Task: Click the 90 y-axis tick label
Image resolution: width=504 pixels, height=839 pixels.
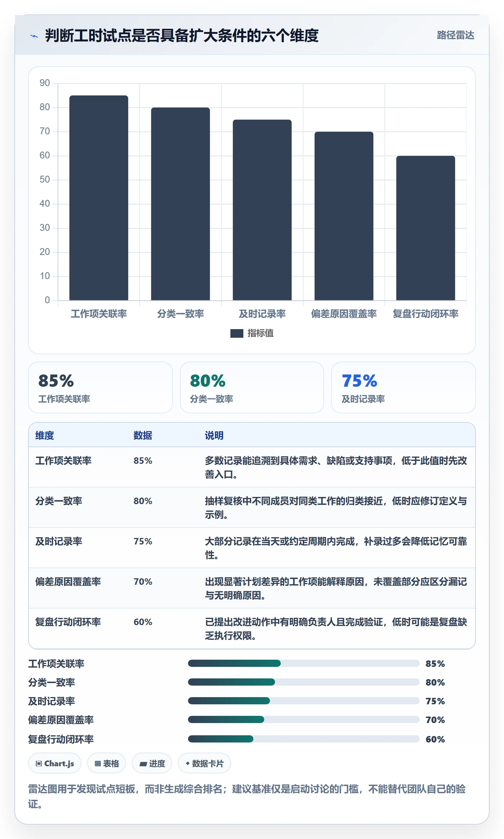Action: point(45,83)
